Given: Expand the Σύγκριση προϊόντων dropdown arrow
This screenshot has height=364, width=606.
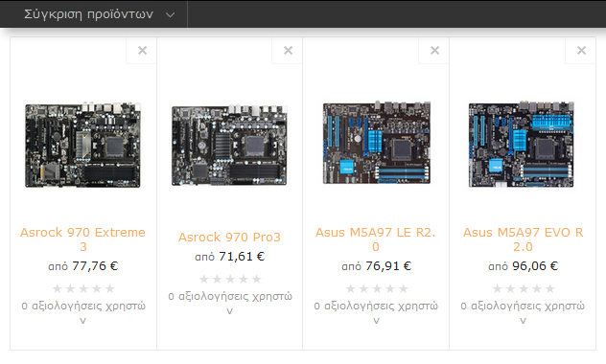Looking at the screenshot, I should [x=170, y=14].
